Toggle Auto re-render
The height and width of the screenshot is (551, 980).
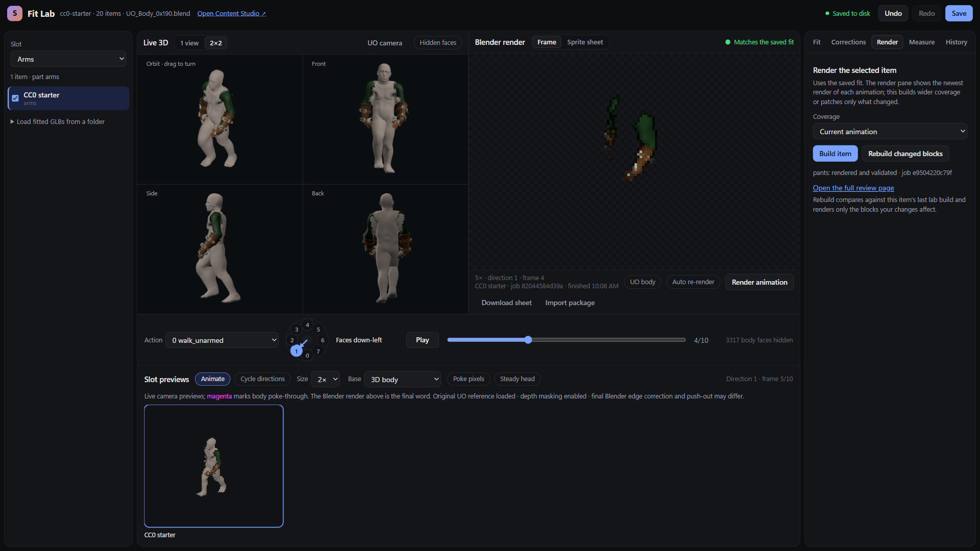(693, 282)
